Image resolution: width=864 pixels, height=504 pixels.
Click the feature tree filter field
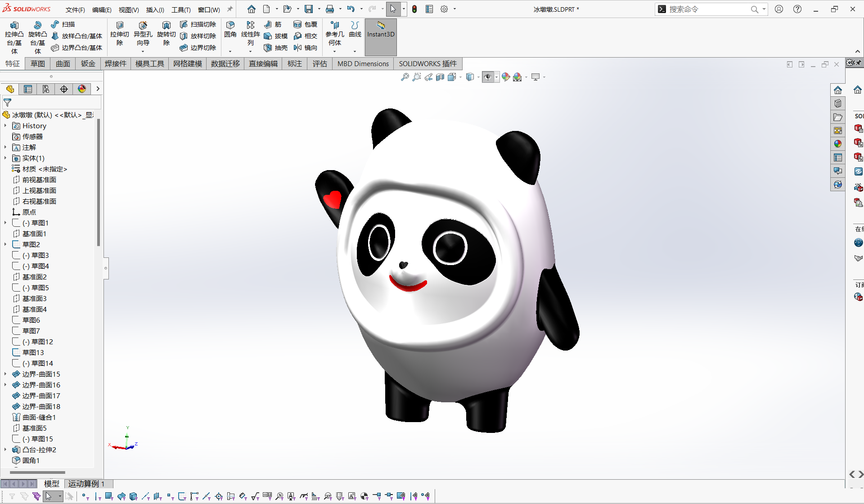coord(51,103)
